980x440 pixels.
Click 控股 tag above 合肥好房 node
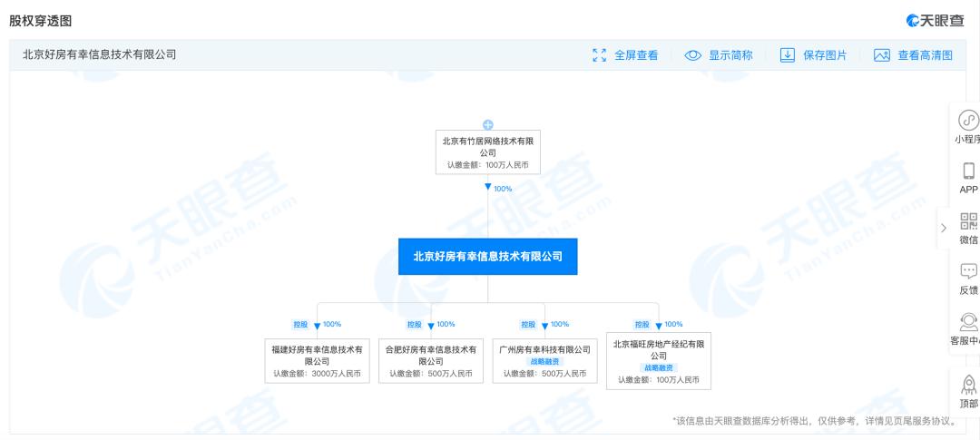point(415,325)
